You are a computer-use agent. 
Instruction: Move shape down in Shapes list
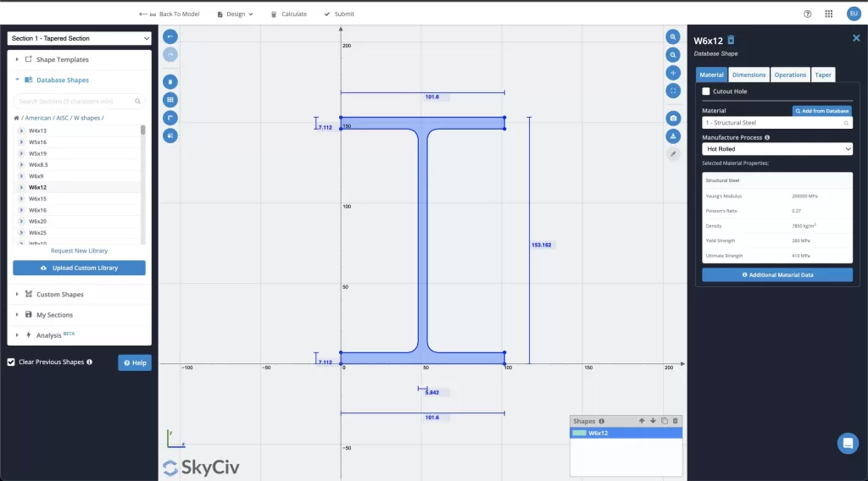pos(653,421)
